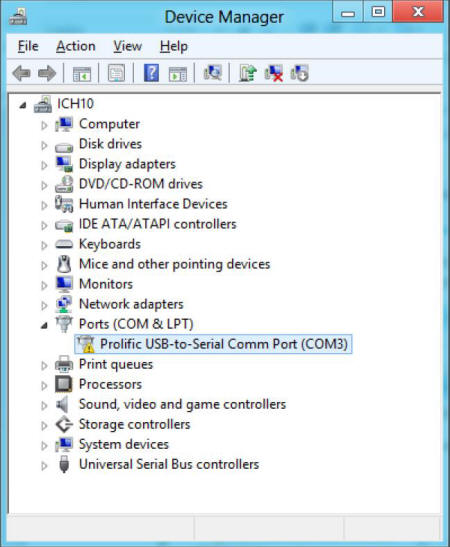Collapse the ICH10 root node

click(x=23, y=105)
